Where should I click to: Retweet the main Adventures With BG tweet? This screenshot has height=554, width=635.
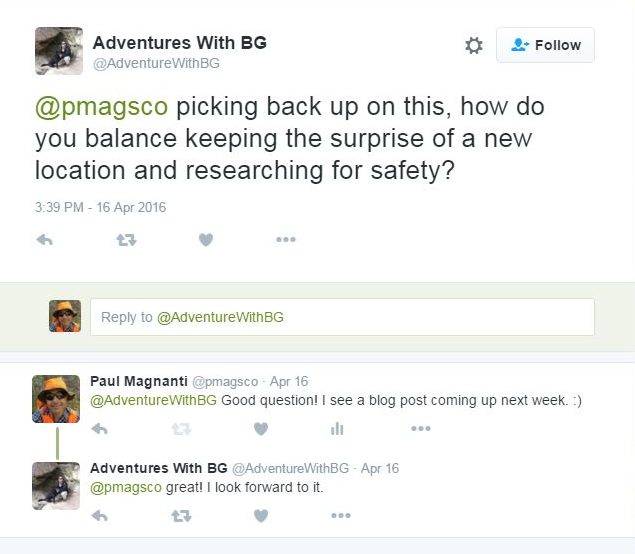pyautogui.click(x=126, y=240)
